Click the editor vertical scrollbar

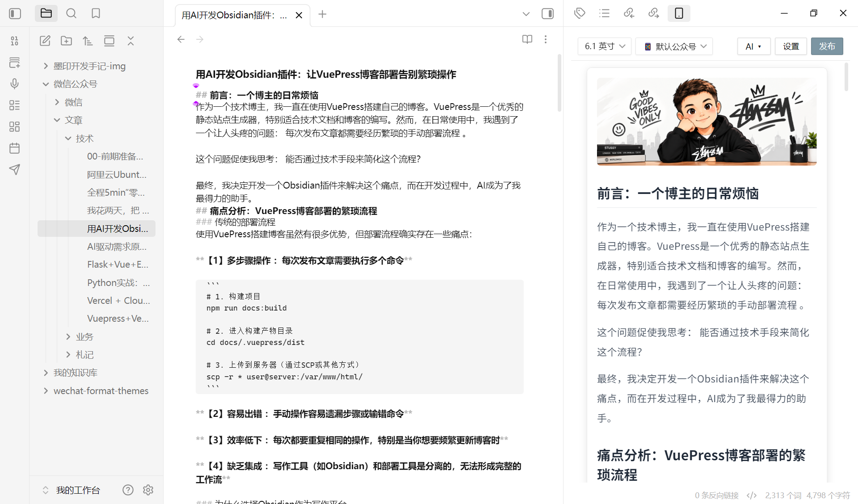(x=559, y=83)
